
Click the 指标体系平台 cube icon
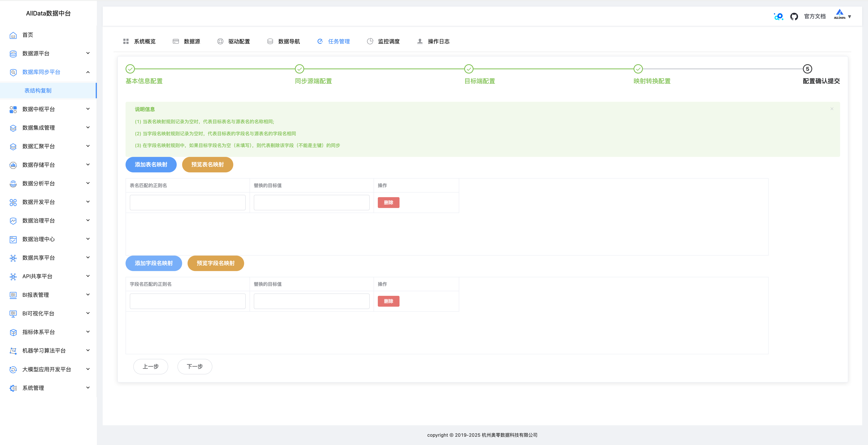point(13,332)
